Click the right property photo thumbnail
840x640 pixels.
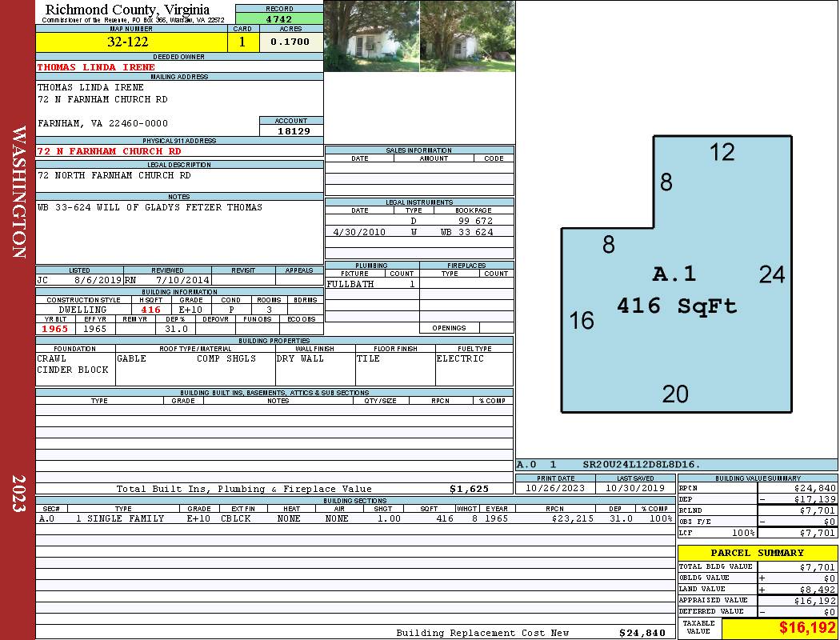tap(467, 36)
